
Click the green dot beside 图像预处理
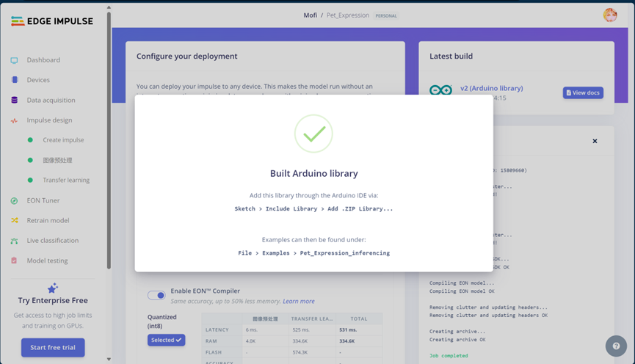tap(30, 160)
